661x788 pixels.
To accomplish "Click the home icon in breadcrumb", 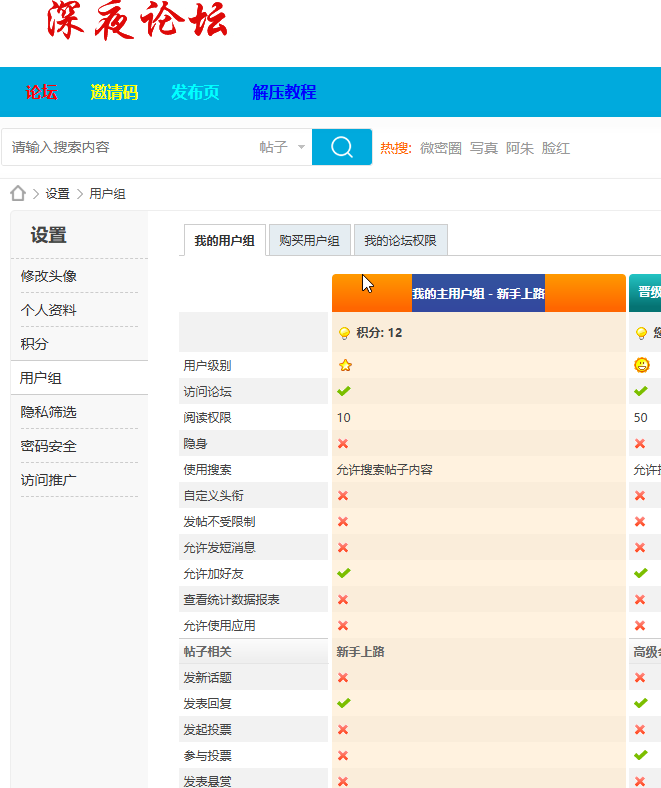I will coord(18,193).
